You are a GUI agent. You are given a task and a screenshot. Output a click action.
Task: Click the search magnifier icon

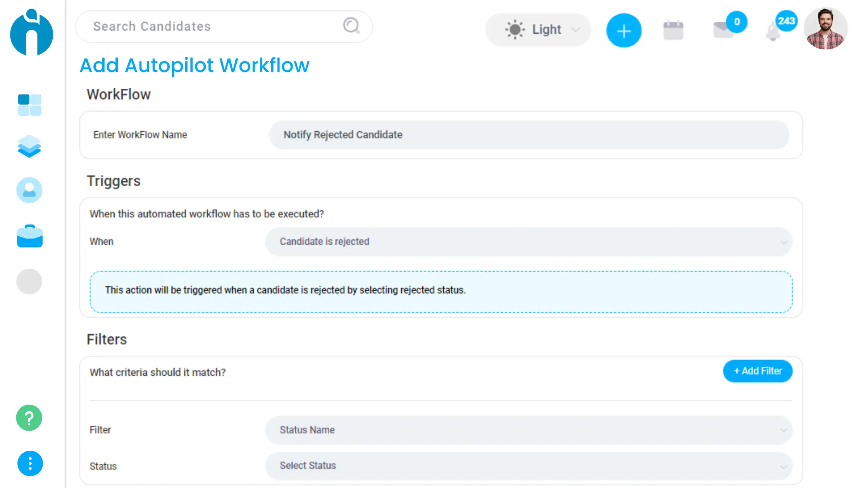(351, 26)
